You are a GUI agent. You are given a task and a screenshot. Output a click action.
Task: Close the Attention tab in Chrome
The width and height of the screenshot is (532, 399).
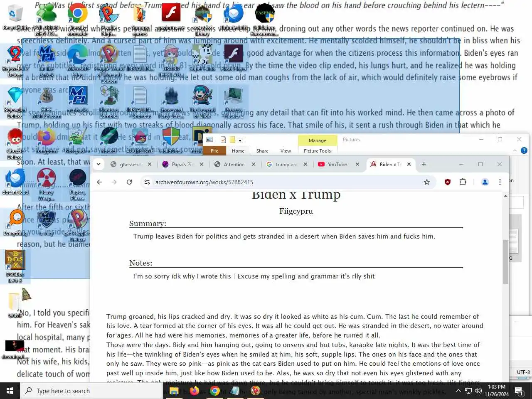pos(253,164)
